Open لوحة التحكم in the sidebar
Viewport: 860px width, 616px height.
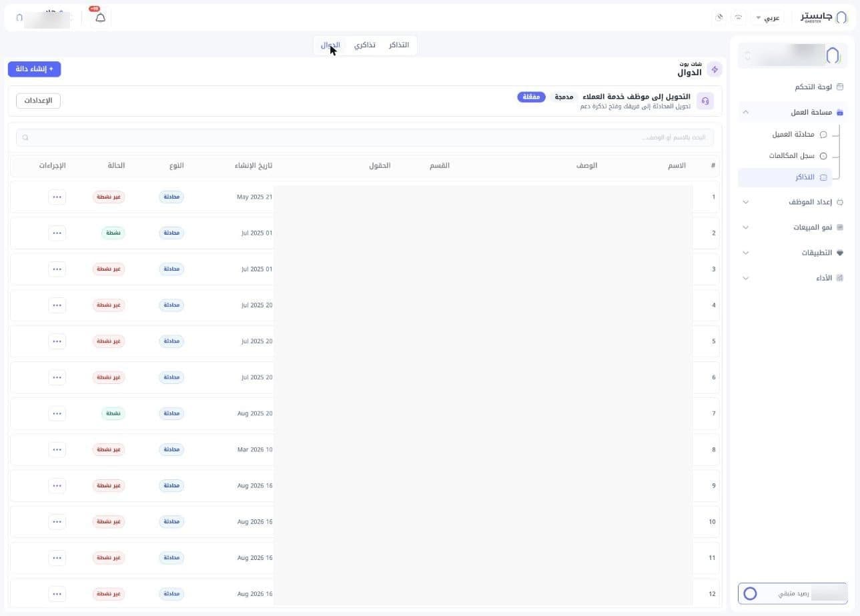793,87
